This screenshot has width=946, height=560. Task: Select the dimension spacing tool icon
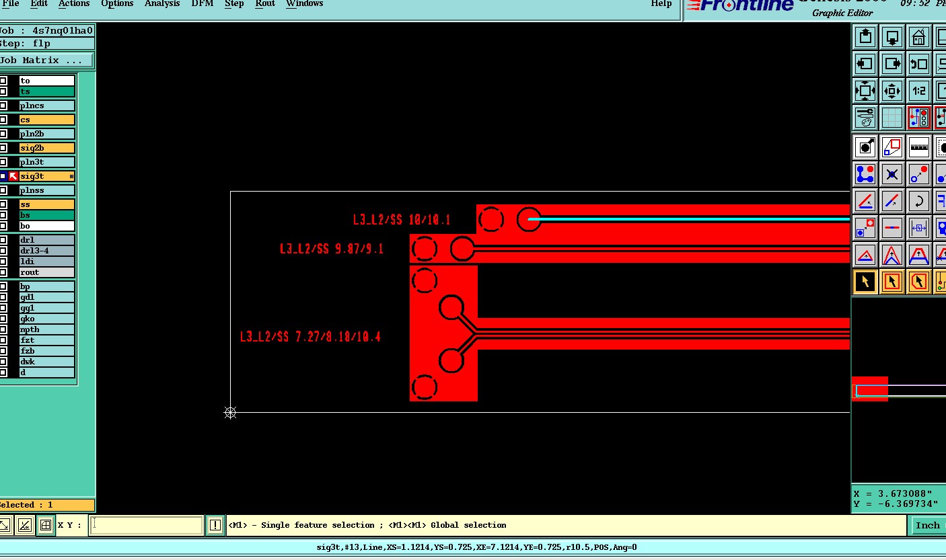(918, 227)
